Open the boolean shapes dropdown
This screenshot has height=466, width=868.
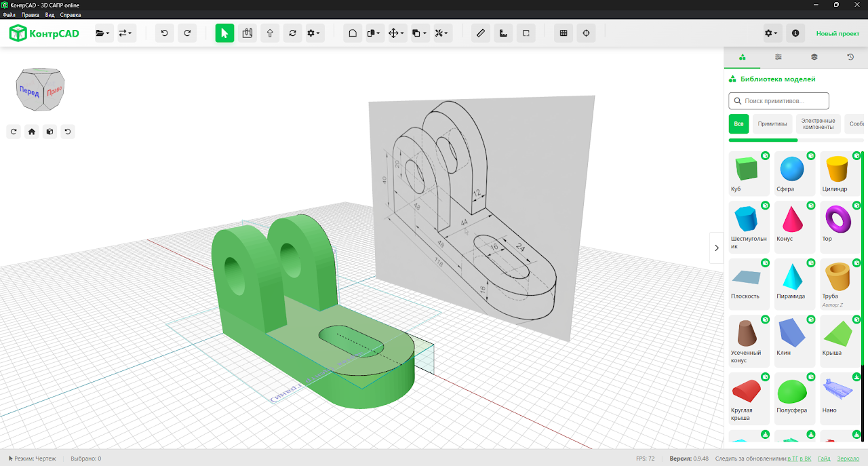(x=374, y=33)
